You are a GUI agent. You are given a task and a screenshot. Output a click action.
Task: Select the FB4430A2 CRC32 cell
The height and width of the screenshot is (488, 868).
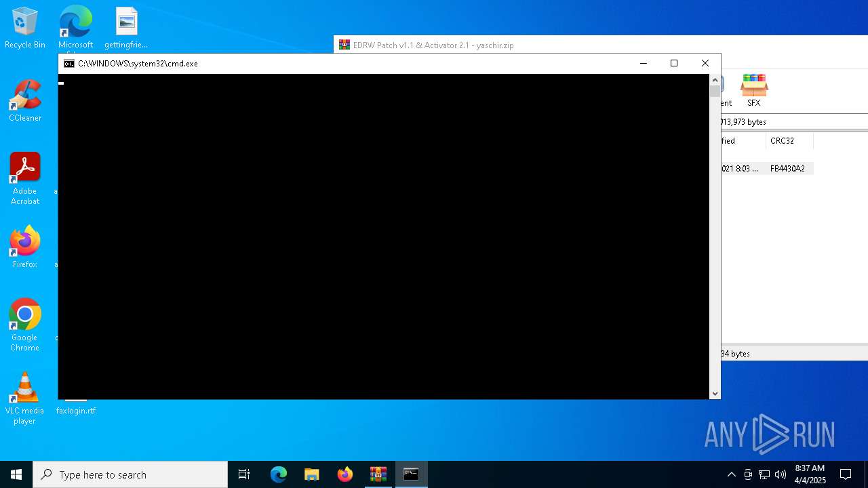tap(788, 169)
